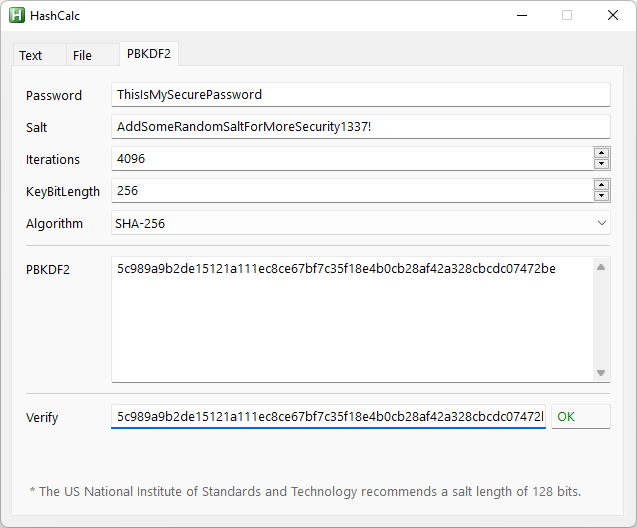Image resolution: width=637 pixels, height=528 pixels.
Task: Minimize the HashCalc window
Action: click(x=522, y=15)
